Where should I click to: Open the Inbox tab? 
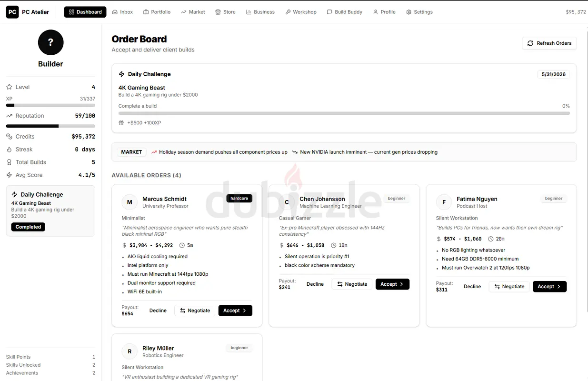point(122,12)
